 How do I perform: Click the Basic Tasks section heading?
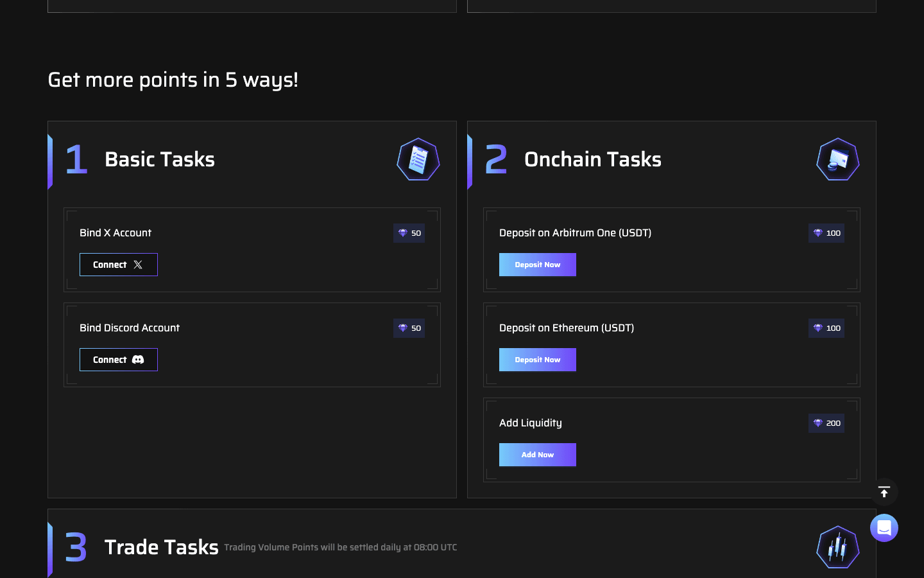pos(160,159)
